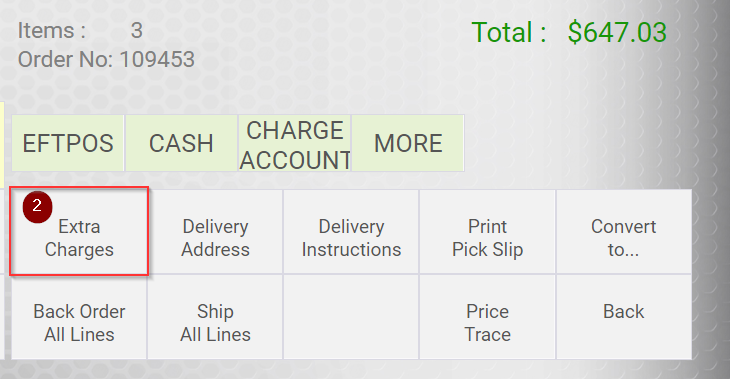Select CASH as payment method
This screenshot has height=379, width=730.
pos(181,143)
